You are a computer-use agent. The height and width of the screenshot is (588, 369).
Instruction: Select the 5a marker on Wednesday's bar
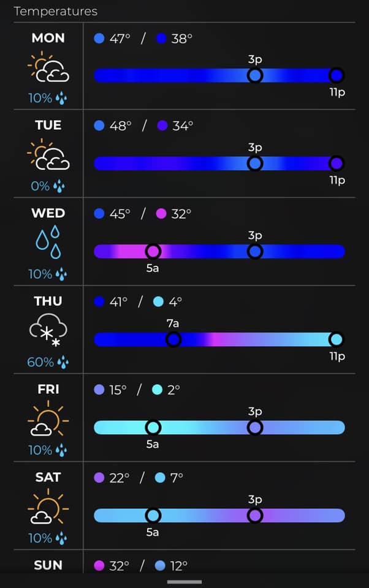coord(153,251)
